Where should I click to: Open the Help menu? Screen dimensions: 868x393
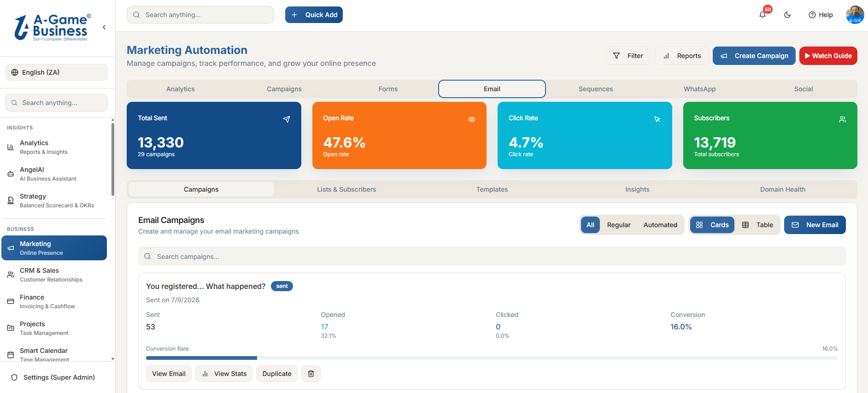821,15
